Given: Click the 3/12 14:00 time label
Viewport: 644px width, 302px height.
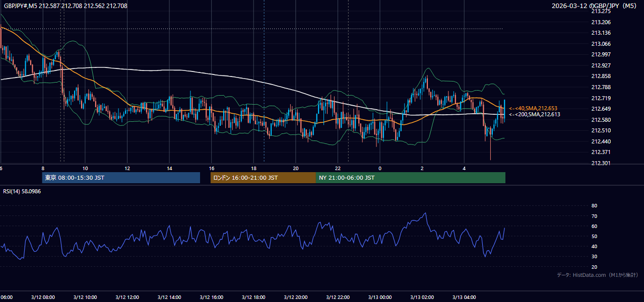Looking at the screenshot, I should tap(169, 297).
